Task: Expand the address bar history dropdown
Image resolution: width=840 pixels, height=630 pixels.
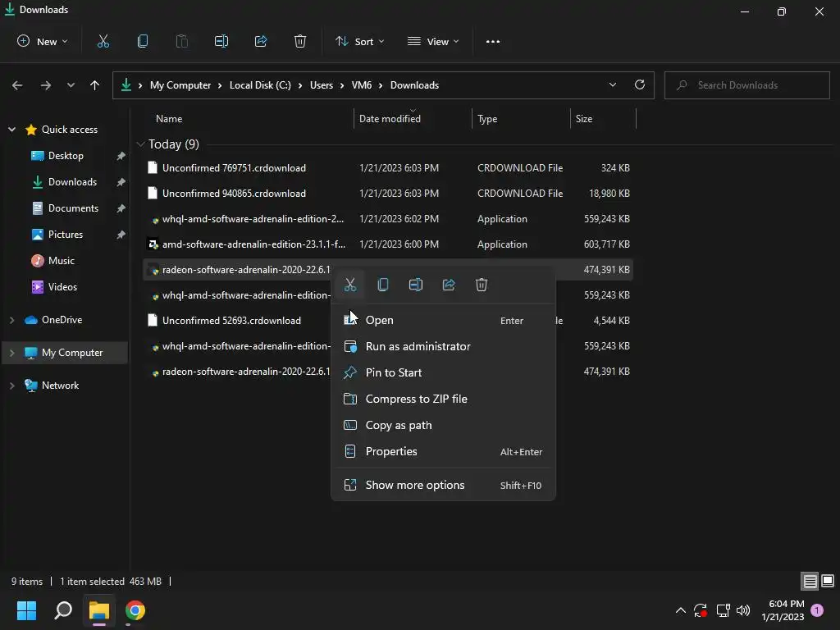Action: pyautogui.click(x=612, y=84)
